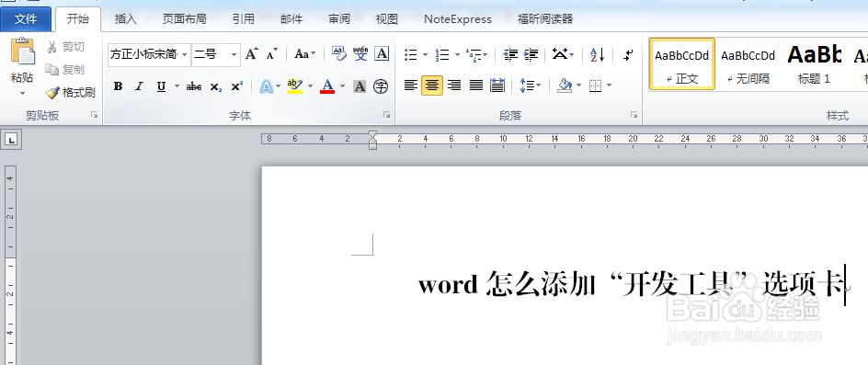Open shading color dropdown arrow
Viewport: 868px width, 365px height.
578,86
